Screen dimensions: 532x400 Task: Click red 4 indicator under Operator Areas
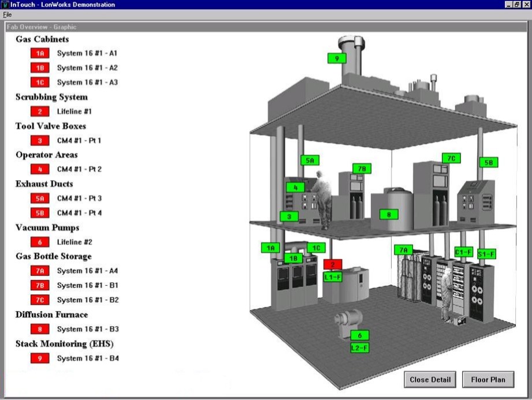coord(40,169)
